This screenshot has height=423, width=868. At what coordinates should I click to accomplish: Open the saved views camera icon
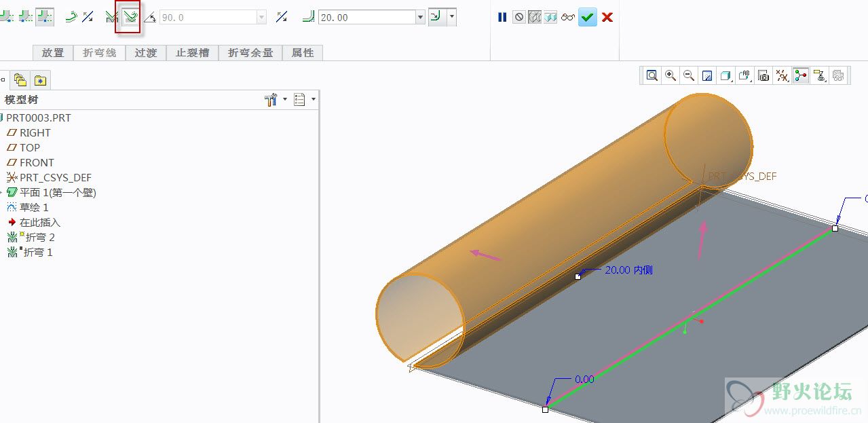point(763,75)
